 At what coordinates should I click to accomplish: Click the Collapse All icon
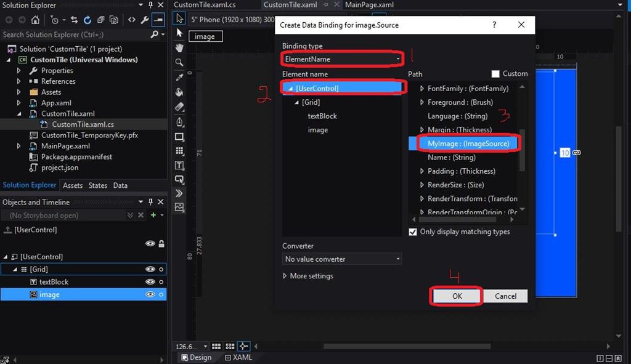tap(100, 20)
